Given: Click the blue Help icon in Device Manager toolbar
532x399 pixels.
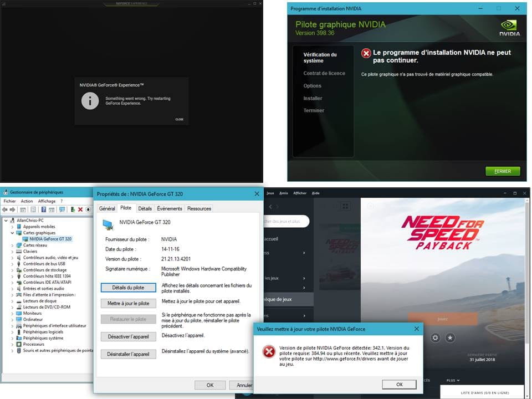Looking at the screenshot, I should 43,209.
